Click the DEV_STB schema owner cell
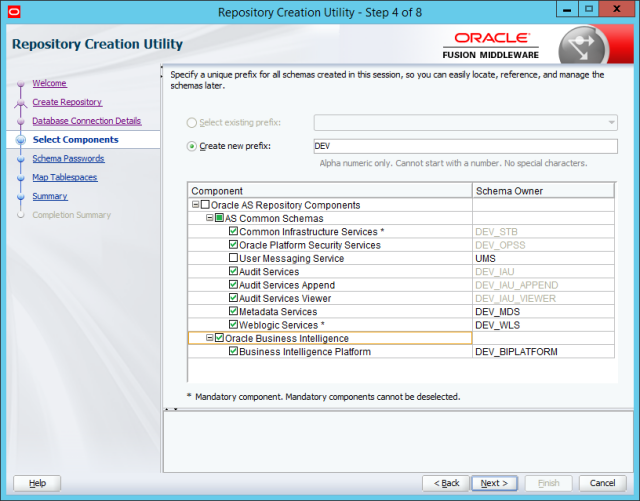This screenshot has width=640, height=501. (x=543, y=232)
